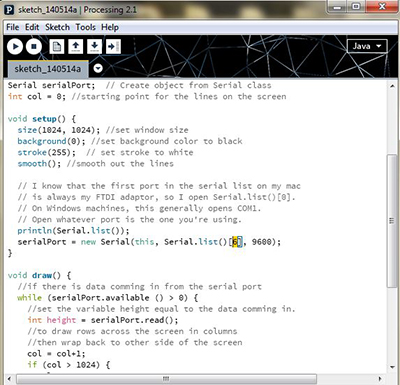400x385 pixels.
Task: Click 'void setup() {' line
Action: click(x=42, y=119)
